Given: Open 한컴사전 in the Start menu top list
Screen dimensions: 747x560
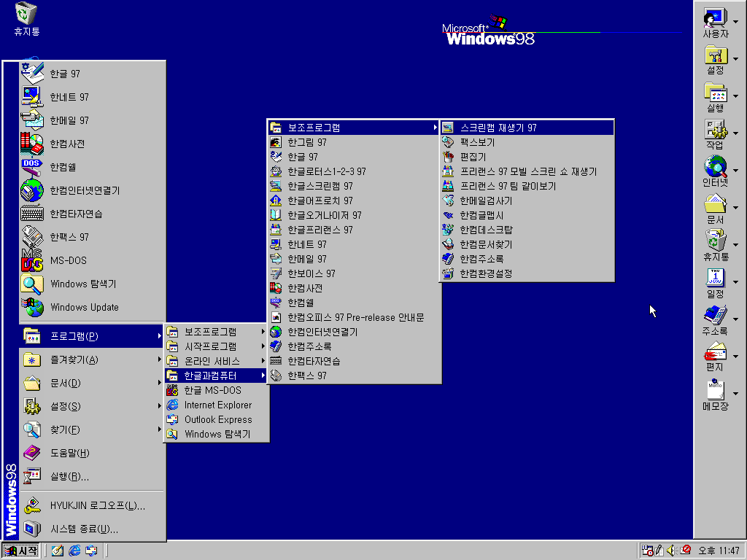Looking at the screenshot, I should (93, 144).
